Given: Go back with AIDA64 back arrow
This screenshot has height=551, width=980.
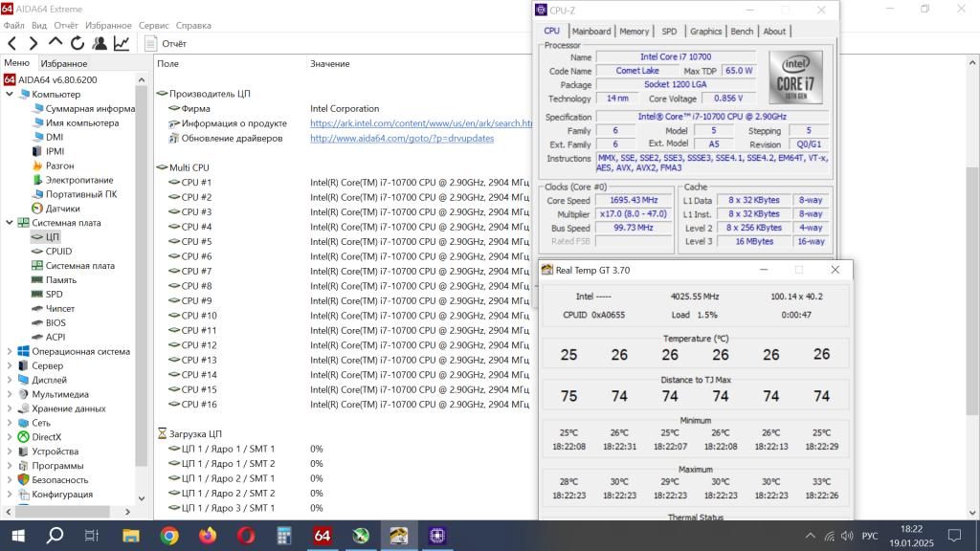Looking at the screenshot, I should point(11,43).
